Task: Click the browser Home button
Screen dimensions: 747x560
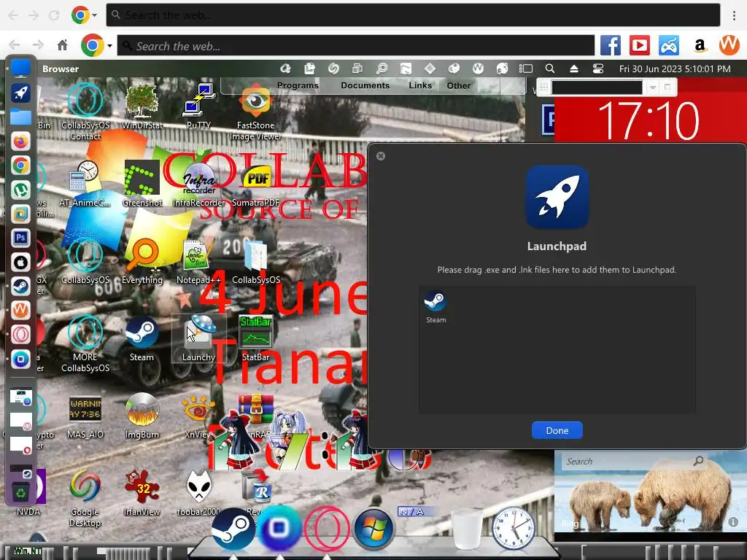Action: 63,46
